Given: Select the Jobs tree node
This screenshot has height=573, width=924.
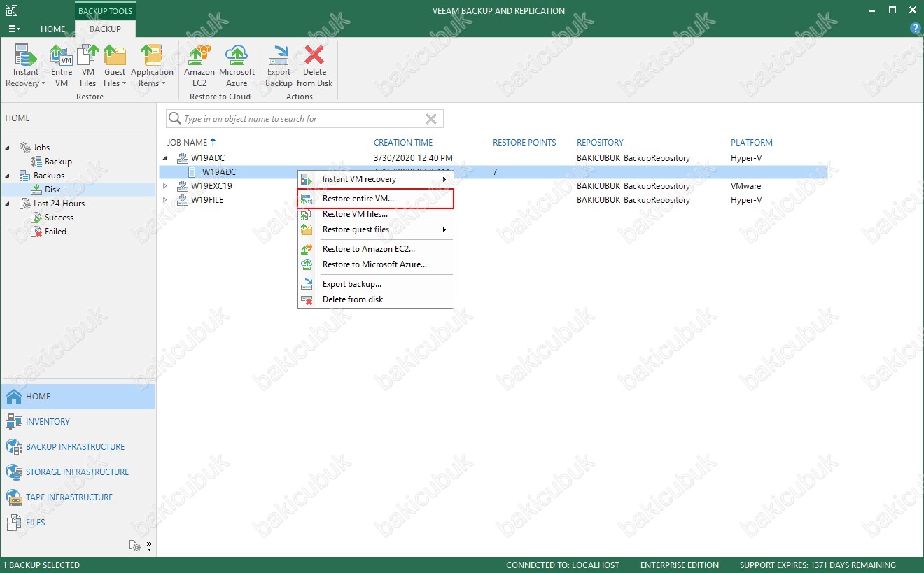Looking at the screenshot, I should tap(41, 148).
